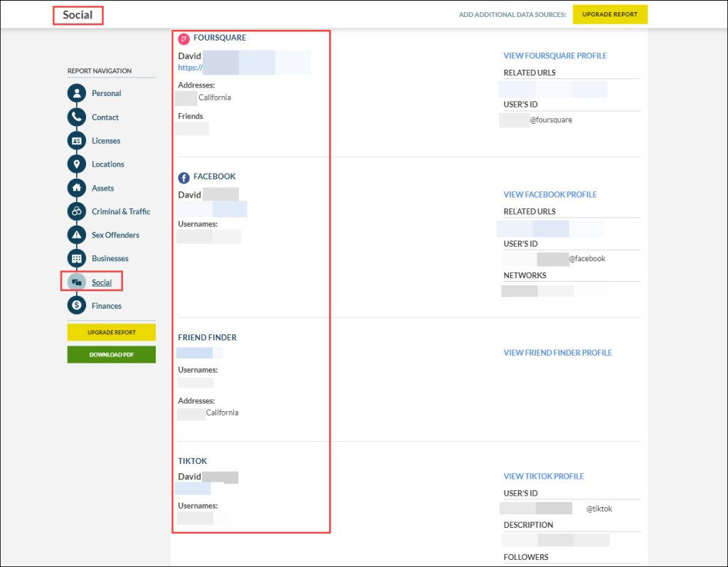The image size is (728, 567).
Task: Click the FOLLOWERS label under TikTok
Action: pos(525,557)
